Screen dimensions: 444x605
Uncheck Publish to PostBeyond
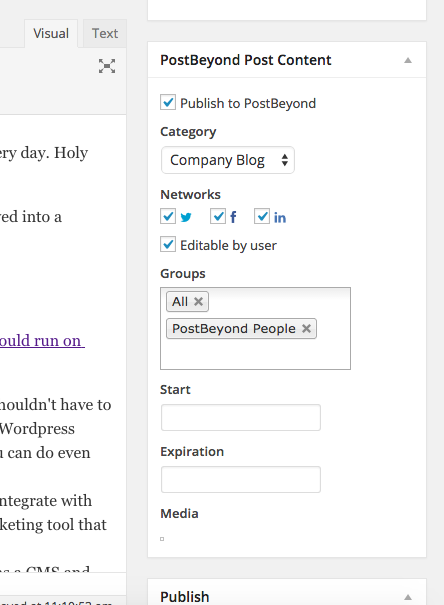[168, 102]
